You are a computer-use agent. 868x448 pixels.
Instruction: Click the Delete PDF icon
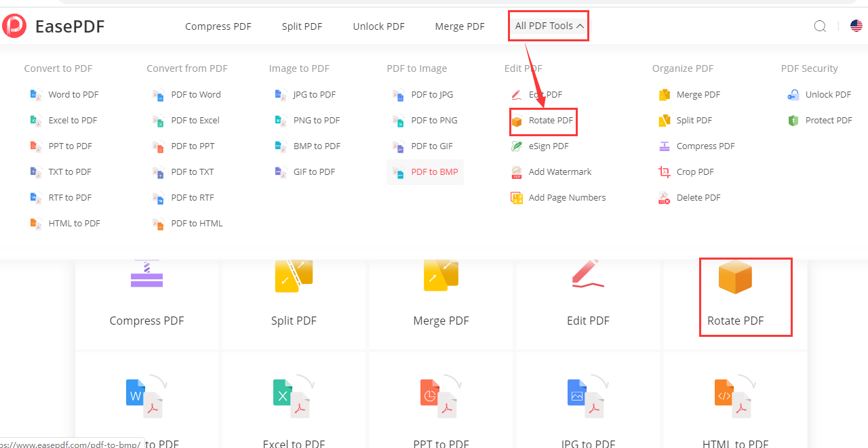click(665, 198)
